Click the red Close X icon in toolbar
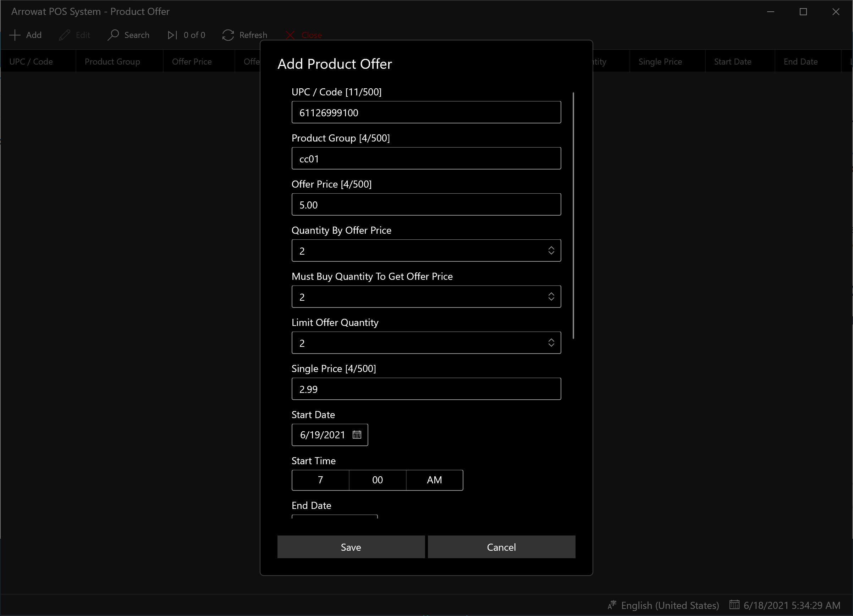Viewport: 853px width, 616px height. [290, 35]
